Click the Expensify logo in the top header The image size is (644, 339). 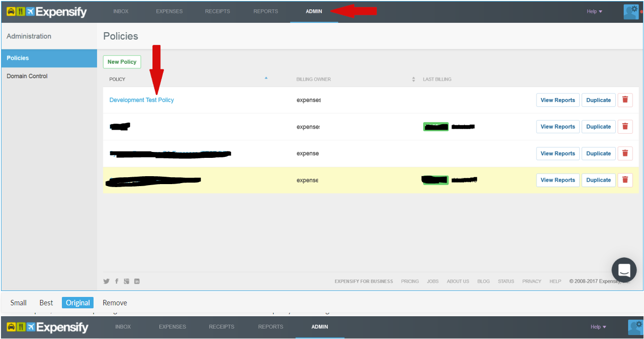[x=47, y=11]
